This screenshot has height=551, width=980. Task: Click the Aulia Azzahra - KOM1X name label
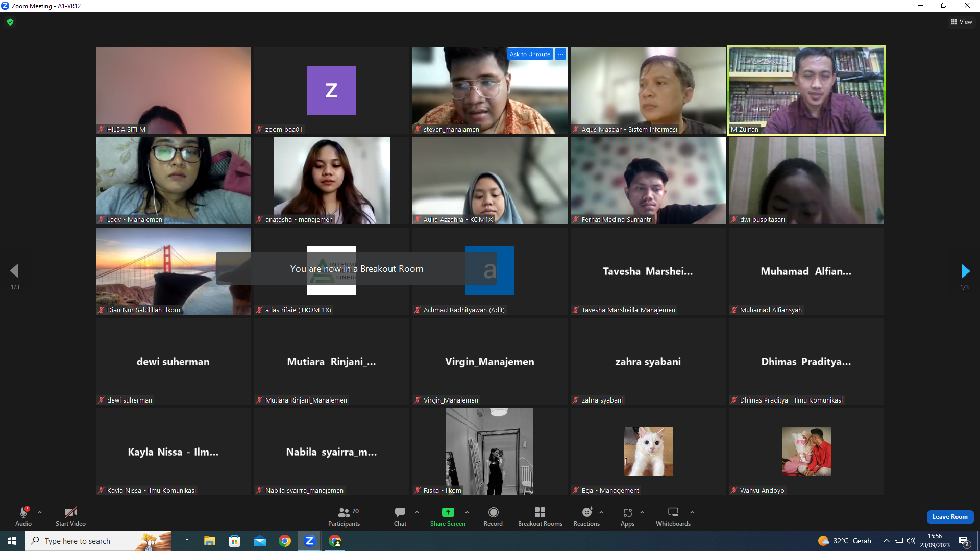point(458,220)
